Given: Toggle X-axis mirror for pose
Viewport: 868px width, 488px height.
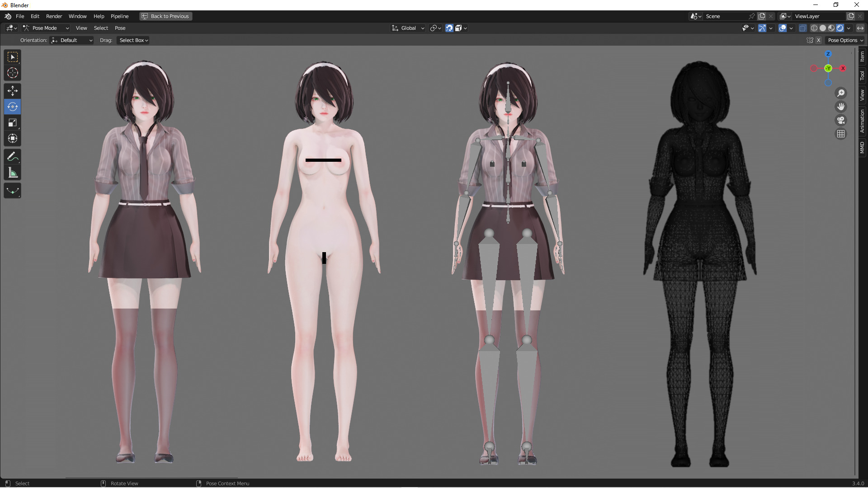Looking at the screenshot, I should pos(818,40).
